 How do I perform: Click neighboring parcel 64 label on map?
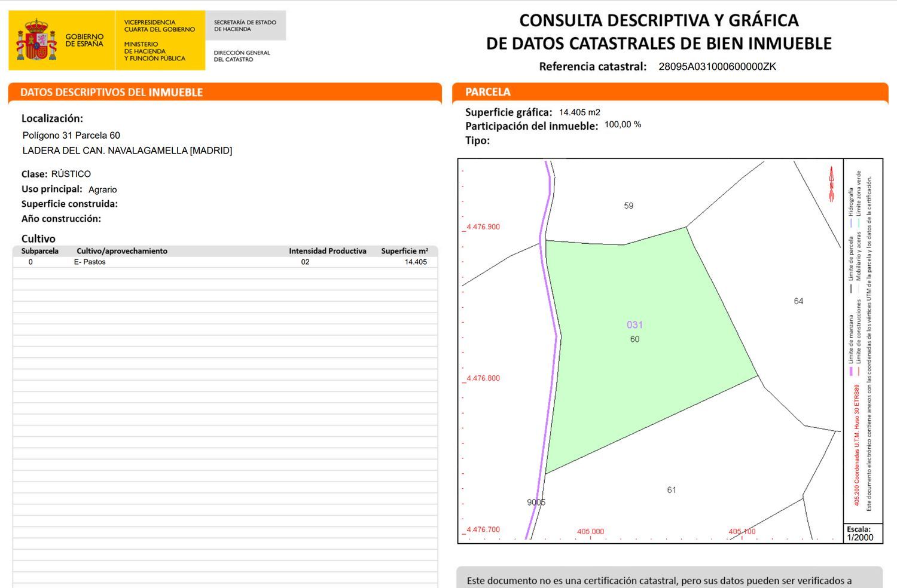tap(798, 301)
